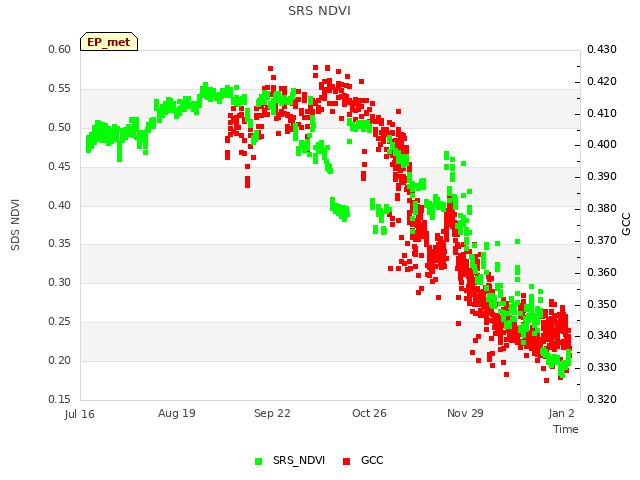Click the 0.30 left axis value

point(60,282)
